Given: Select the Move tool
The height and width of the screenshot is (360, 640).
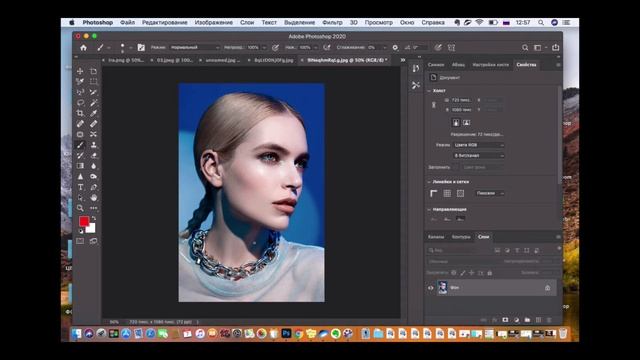Looking at the screenshot, I should (80, 71).
